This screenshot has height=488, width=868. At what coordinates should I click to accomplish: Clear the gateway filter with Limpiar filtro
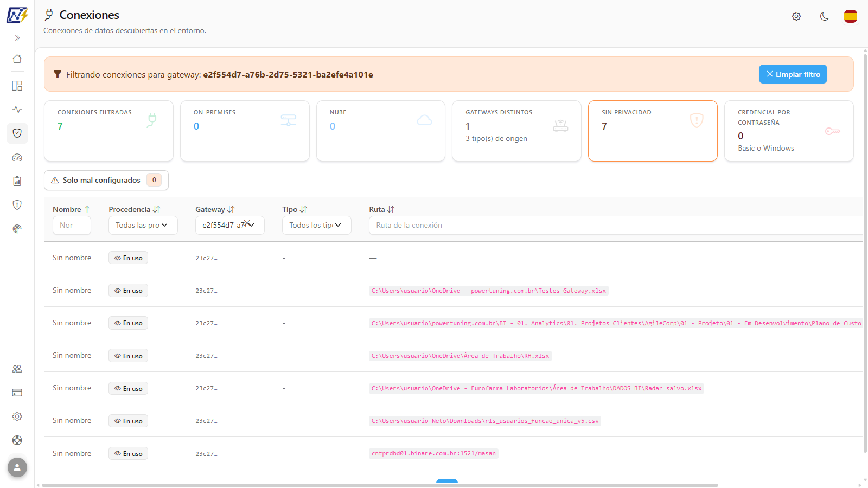click(x=793, y=74)
